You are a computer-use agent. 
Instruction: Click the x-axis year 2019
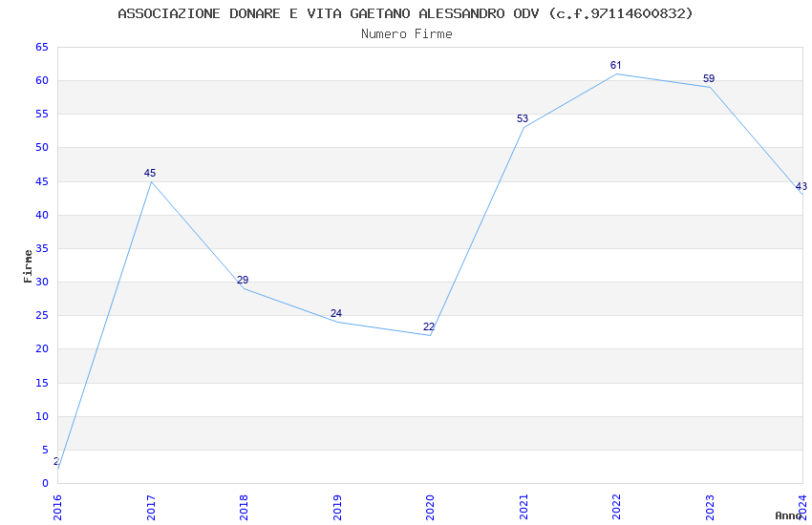[337, 508]
